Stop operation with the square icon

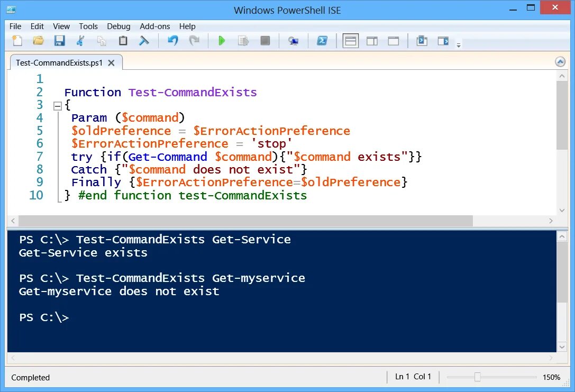(265, 40)
